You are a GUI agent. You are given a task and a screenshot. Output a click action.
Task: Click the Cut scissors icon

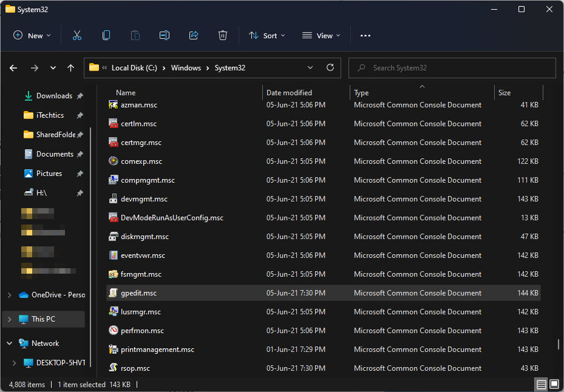[x=77, y=35]
